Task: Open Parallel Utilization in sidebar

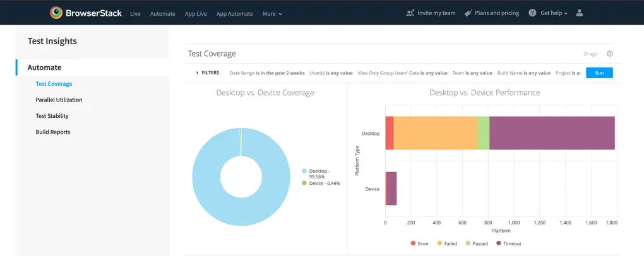Action: pos(59,100)
